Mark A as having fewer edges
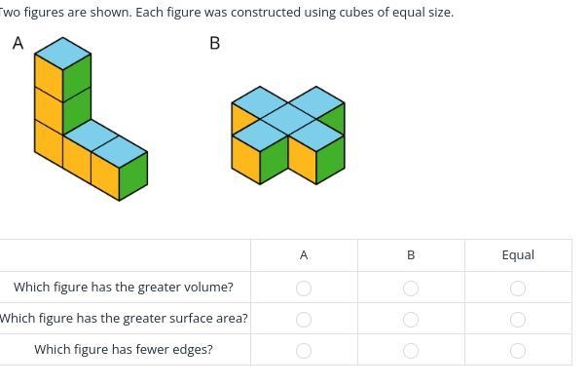Image resolution: width=588 pixels, height=385 pixels. [x=304, y=351]
